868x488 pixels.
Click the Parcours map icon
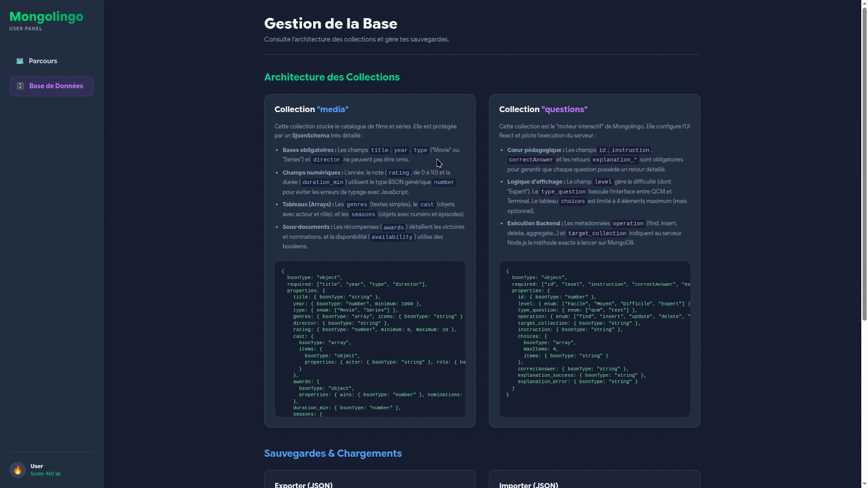pyautogui.click(x=20, y=61)
